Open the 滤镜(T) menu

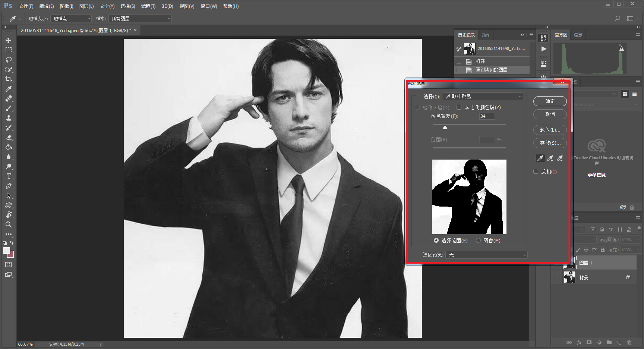(x=148, y=6)
